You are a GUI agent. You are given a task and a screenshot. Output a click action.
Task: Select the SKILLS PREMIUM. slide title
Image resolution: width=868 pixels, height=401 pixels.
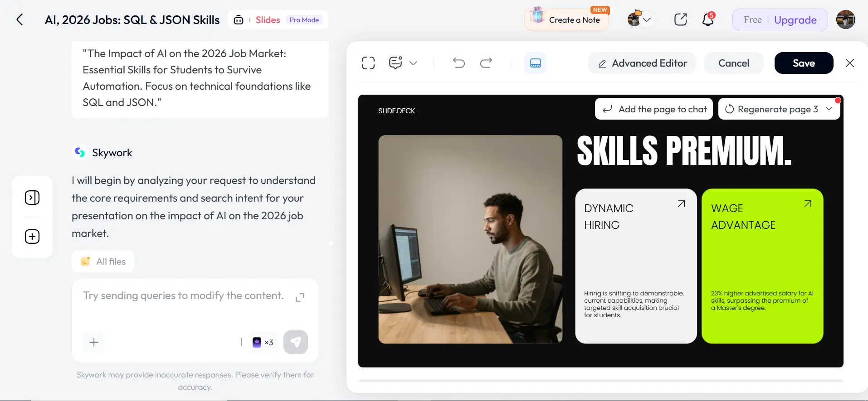click(684, 151)
